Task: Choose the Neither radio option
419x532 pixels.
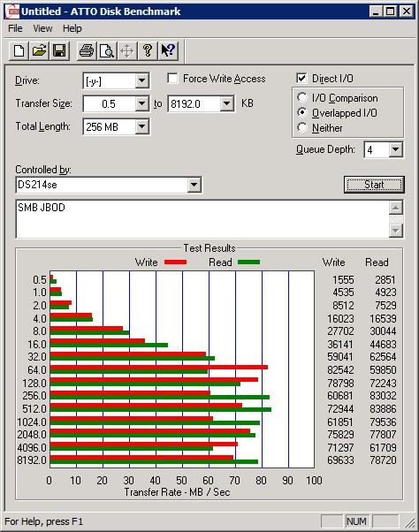Action: (x=302, y=127)
